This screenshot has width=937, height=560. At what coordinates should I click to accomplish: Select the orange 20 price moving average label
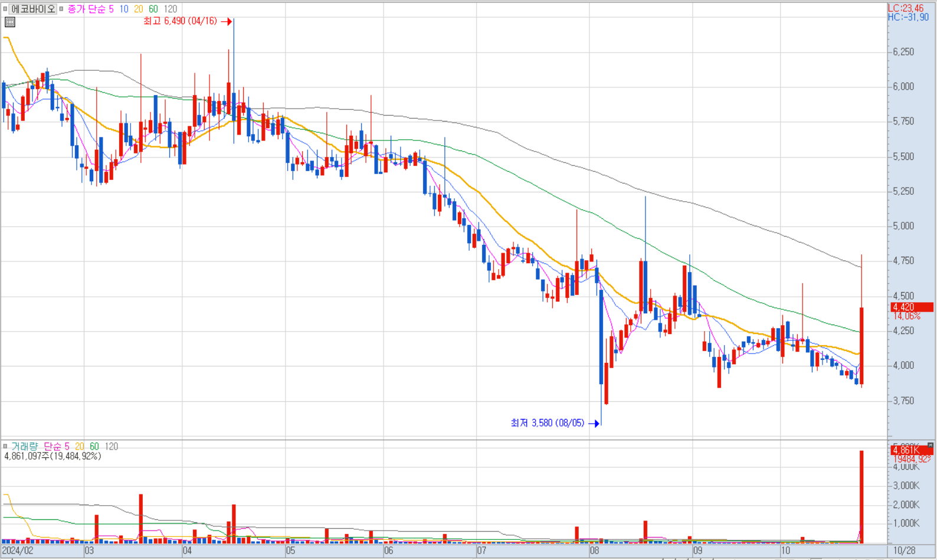[x=138, y=9]
